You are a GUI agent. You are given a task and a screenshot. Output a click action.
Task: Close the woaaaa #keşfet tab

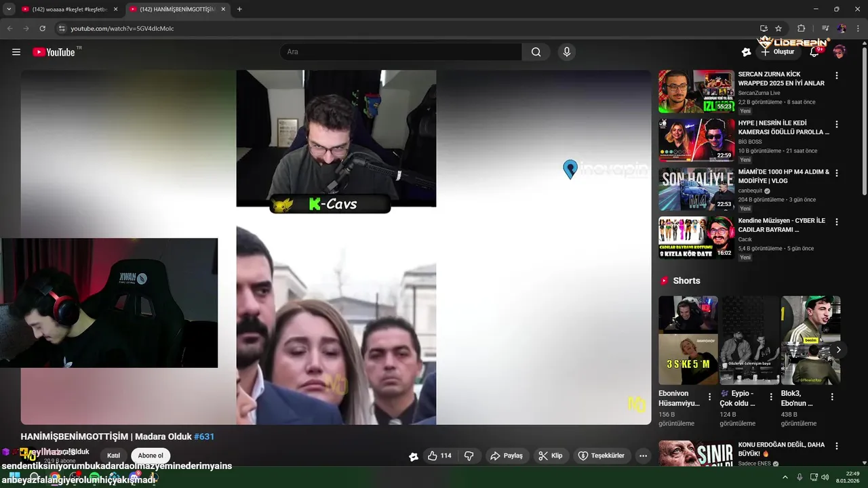[115, 9]
